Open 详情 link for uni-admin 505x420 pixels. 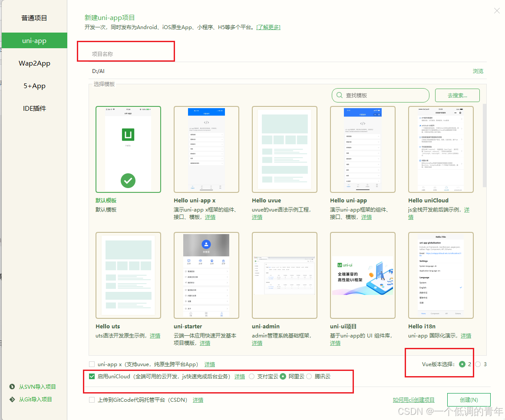point(257,344)
